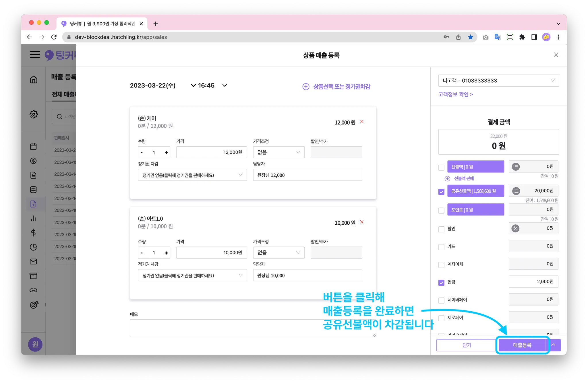Expand 가격조정 dropdown for (손) 케어
588x383 pixels.
pyautogui.click(x=278, y=152)
